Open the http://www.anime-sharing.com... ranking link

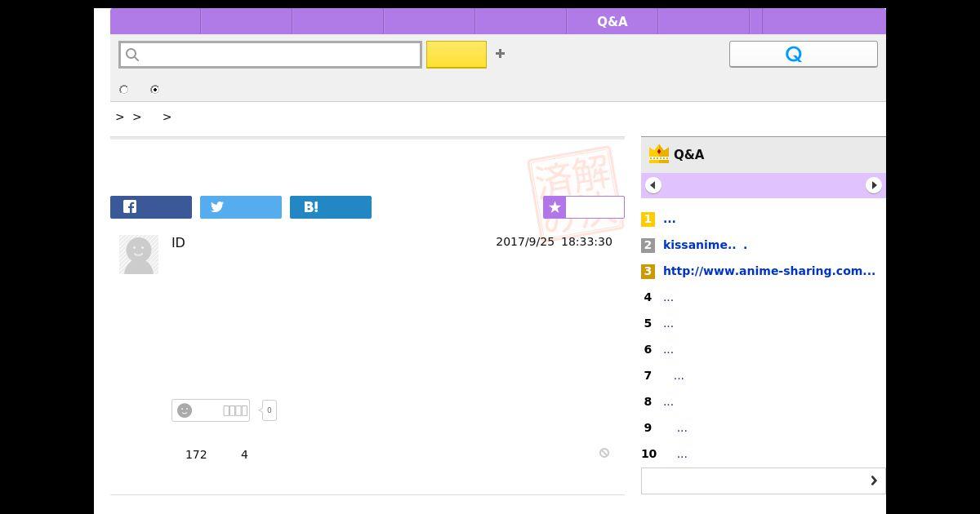point(769,271)
